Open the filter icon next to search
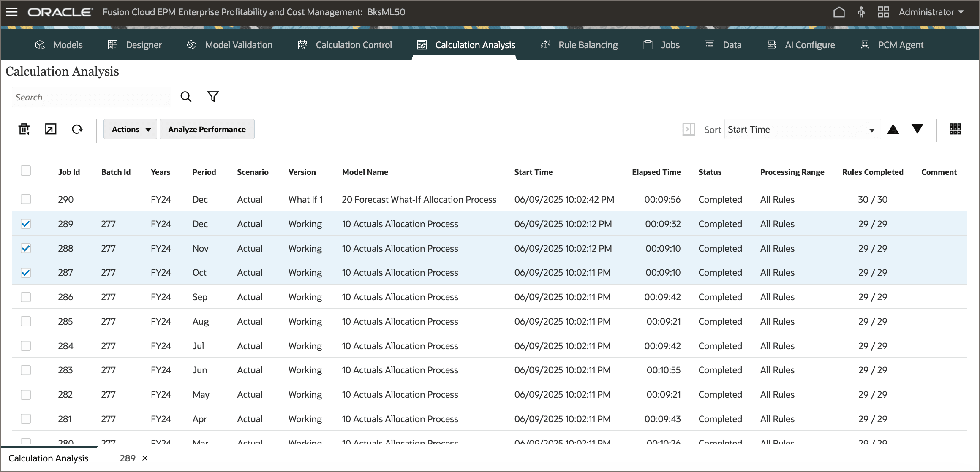980x472 pixels. (213, 96)
